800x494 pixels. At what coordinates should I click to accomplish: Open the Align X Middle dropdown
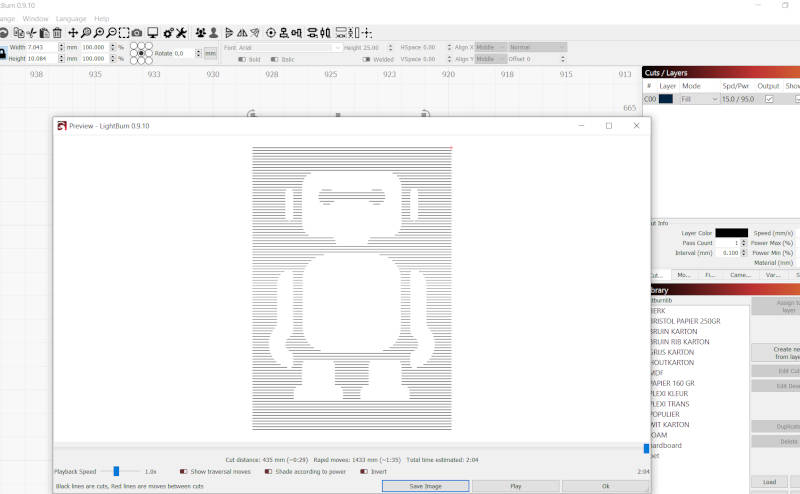[x=490, y=47]
